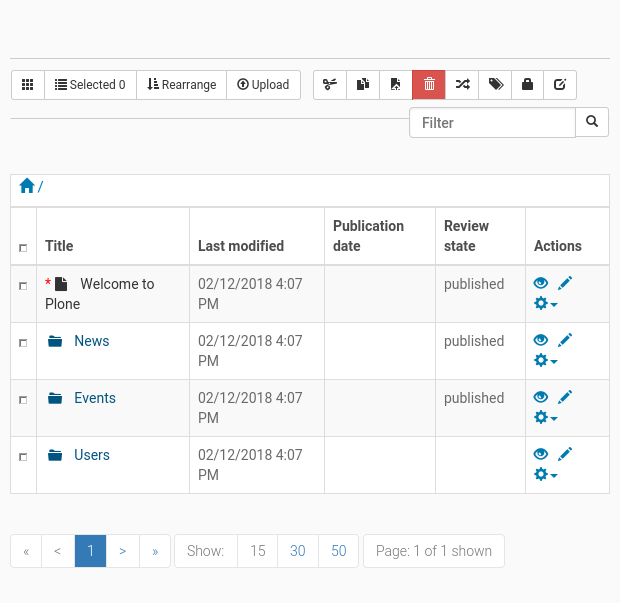The height and width of the screenshot is (603, 620).
Task: Show 30 items per page
Action: (297, 551)
